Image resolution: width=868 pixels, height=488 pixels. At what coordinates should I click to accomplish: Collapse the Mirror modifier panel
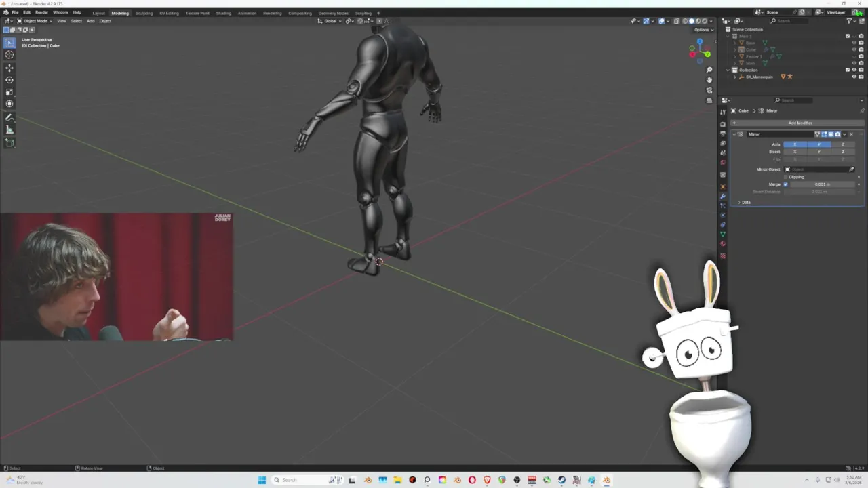coord(734,134)
